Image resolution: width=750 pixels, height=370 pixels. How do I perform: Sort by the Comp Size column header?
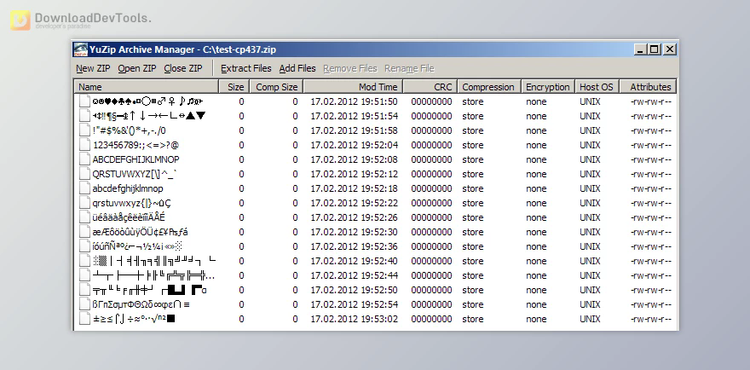(276, 87)
